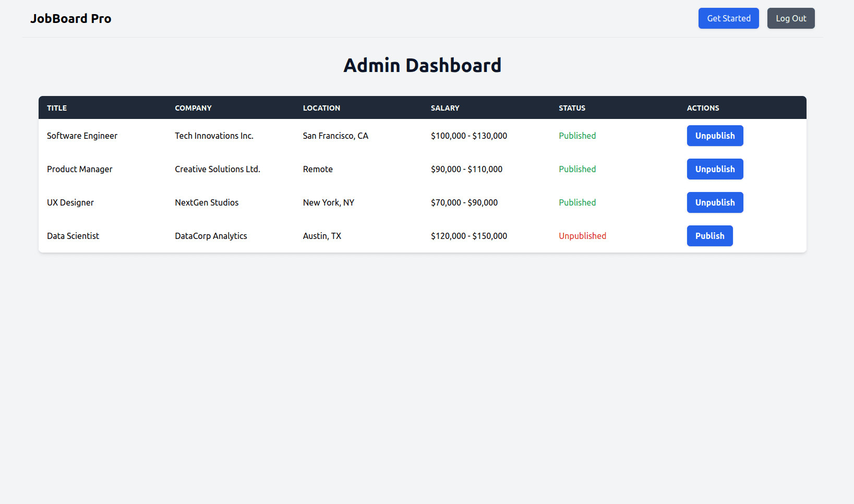
Task: Select the Published status for UX Designer
Action: (x=577, y=202)
